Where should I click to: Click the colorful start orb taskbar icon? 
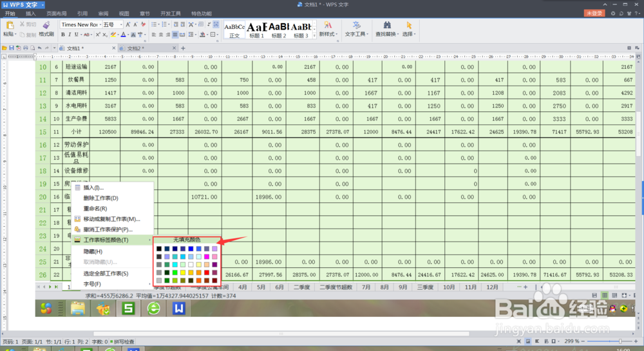coord(46,308)
